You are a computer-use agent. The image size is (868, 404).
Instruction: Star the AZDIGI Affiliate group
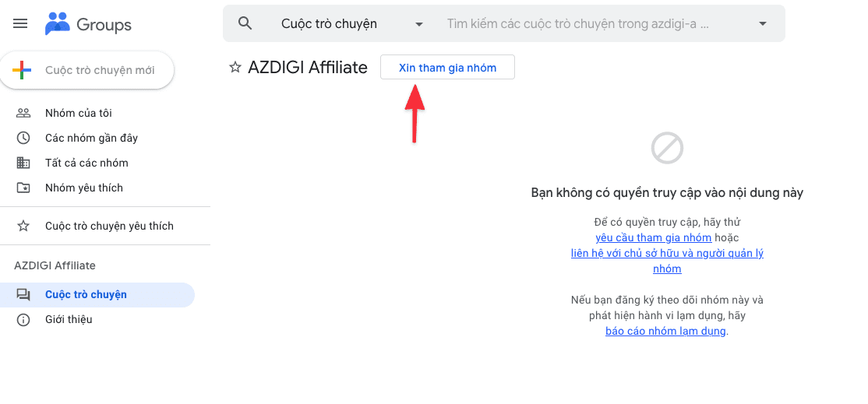(235, 68)
